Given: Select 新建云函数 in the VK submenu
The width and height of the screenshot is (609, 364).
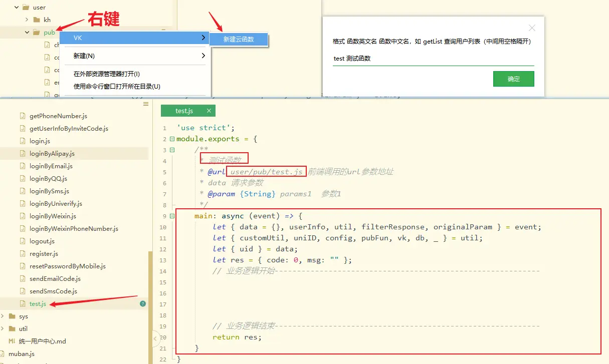Looking at the screenshot, I should [x=239, y=40].
